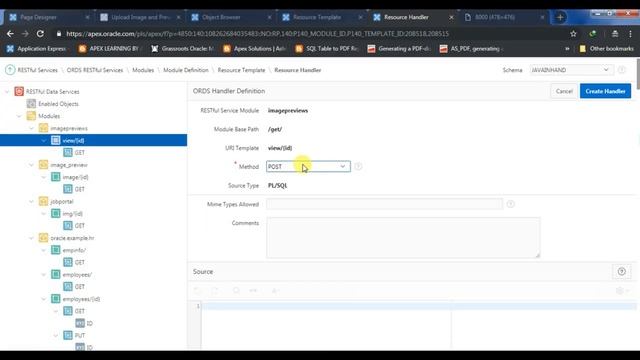Click the Undo icon in source editor toolbar
The height and width of the screenshot is (360, 640).
point(198,291)
